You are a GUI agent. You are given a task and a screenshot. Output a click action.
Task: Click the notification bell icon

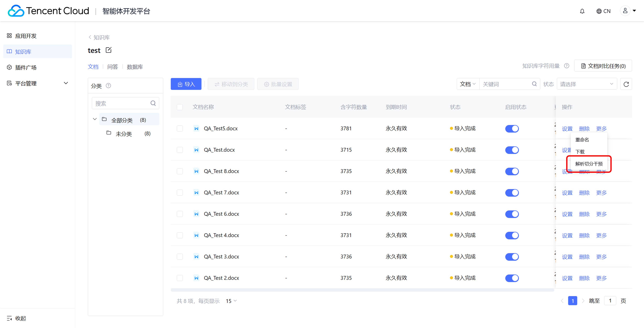(x=582, y=11)
